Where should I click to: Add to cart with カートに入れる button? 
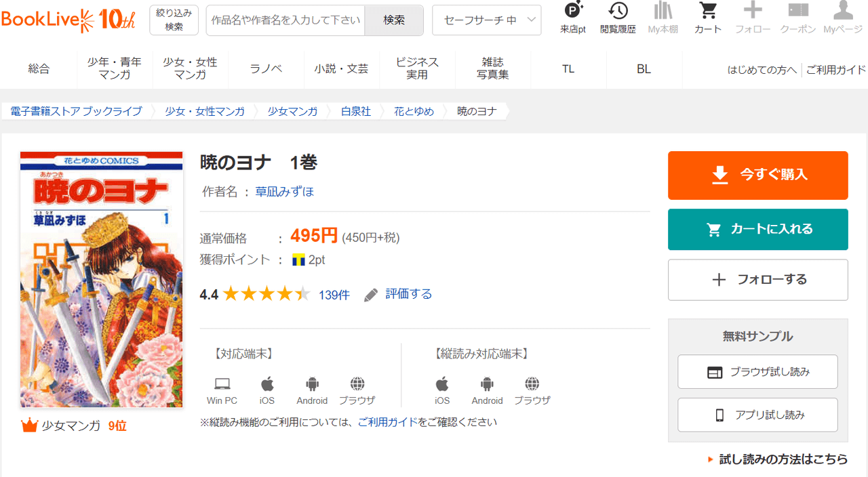(x=757, y=230)
